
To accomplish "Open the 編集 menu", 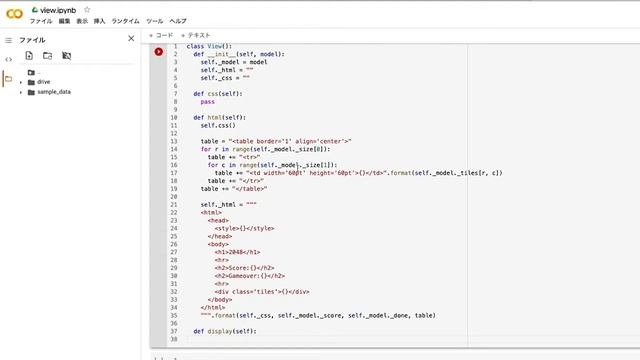I will coord(64,21).
